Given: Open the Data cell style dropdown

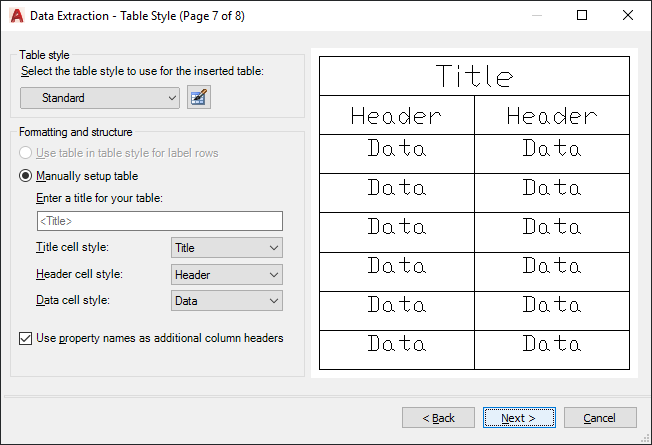Looking at the screenshot, I should [227, 300].
